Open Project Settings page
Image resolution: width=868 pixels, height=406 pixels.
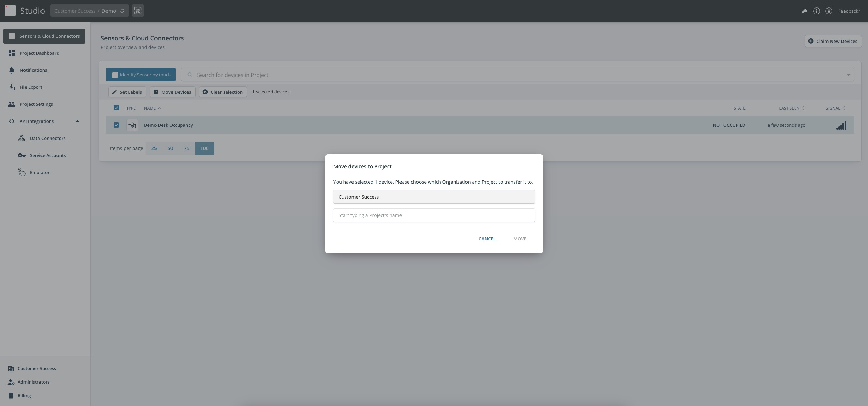pos(36,104)
